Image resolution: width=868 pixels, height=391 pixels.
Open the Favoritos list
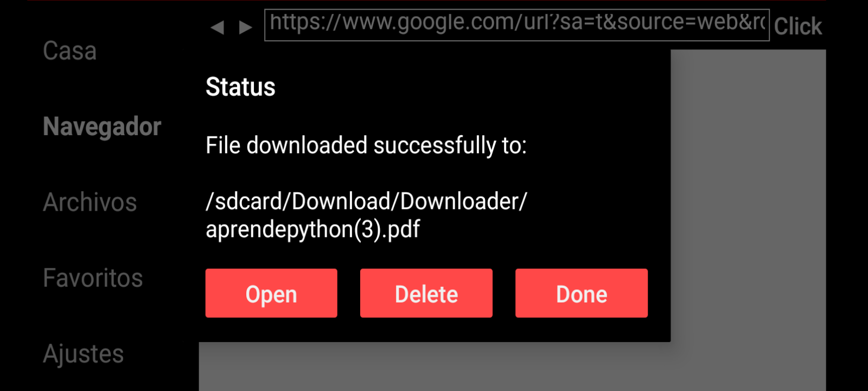(93, 278)
